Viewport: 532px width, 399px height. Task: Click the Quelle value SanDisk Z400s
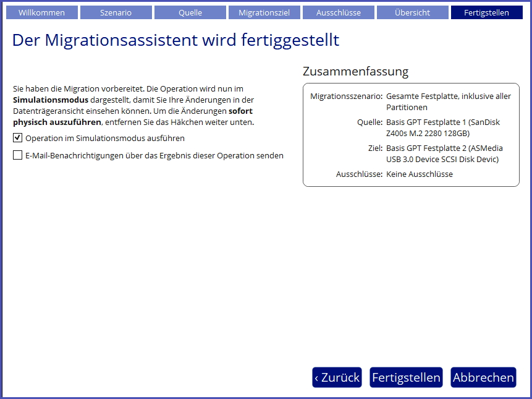tap(442, 127)
